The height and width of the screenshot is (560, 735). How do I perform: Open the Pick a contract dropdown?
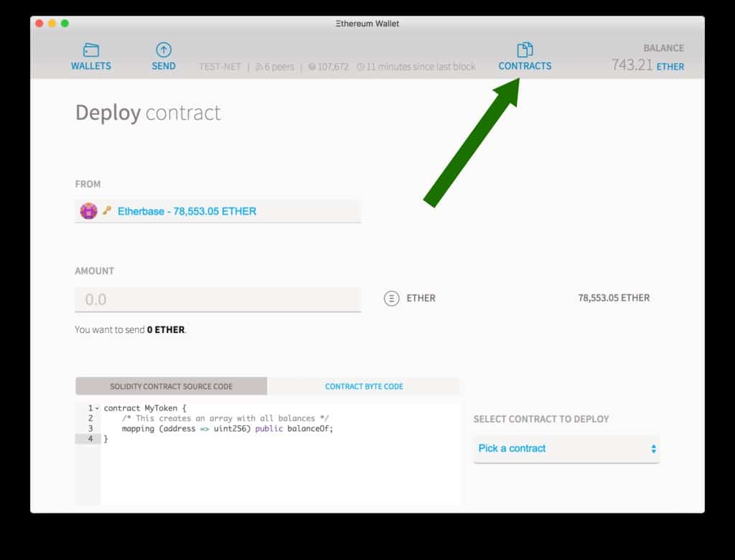click(566, 449)
